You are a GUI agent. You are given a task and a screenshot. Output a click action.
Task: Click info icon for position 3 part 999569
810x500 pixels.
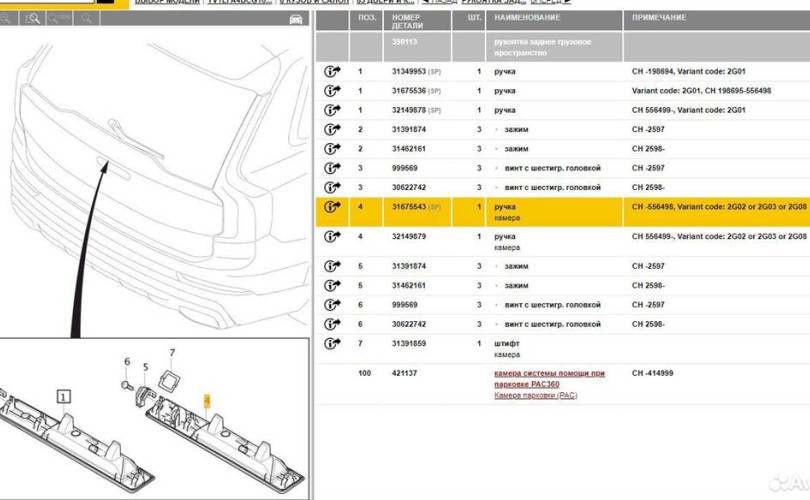332,168
